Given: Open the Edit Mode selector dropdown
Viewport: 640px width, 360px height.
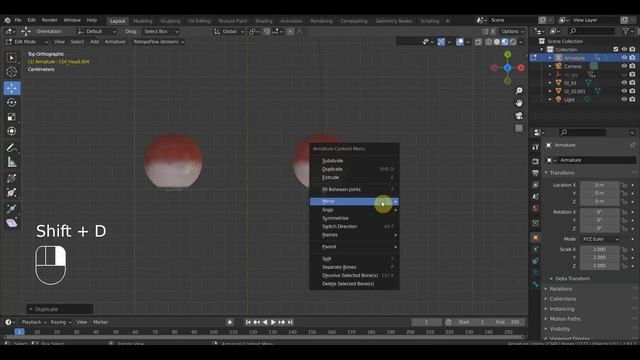Looking at the screenshot, I should [x=27, y=42].
